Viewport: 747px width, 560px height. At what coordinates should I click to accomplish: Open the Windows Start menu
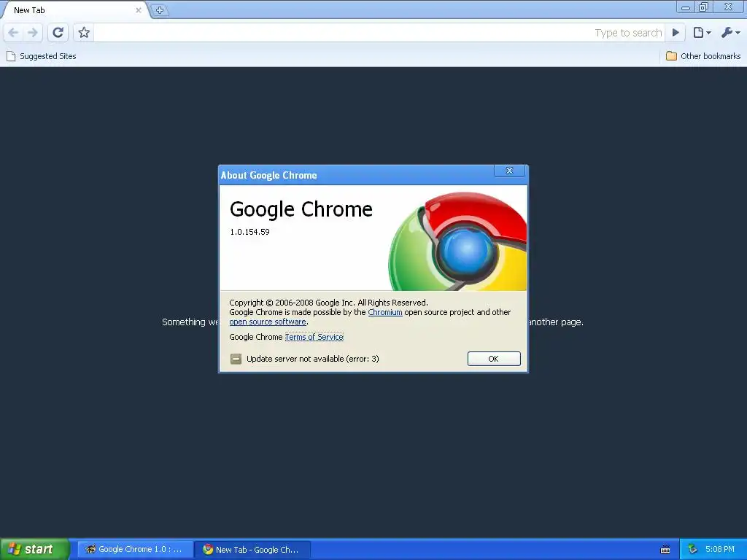coord(35,549)
